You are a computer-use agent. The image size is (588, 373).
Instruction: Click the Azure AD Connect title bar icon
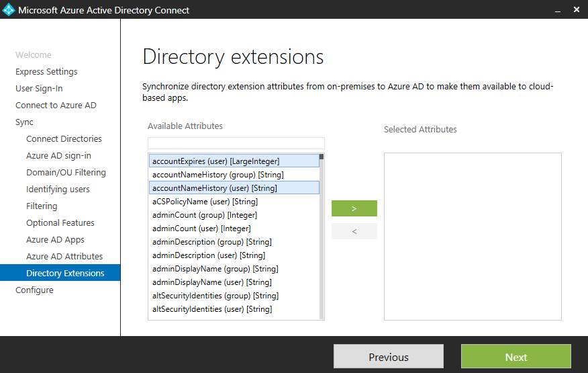(9, 10)
